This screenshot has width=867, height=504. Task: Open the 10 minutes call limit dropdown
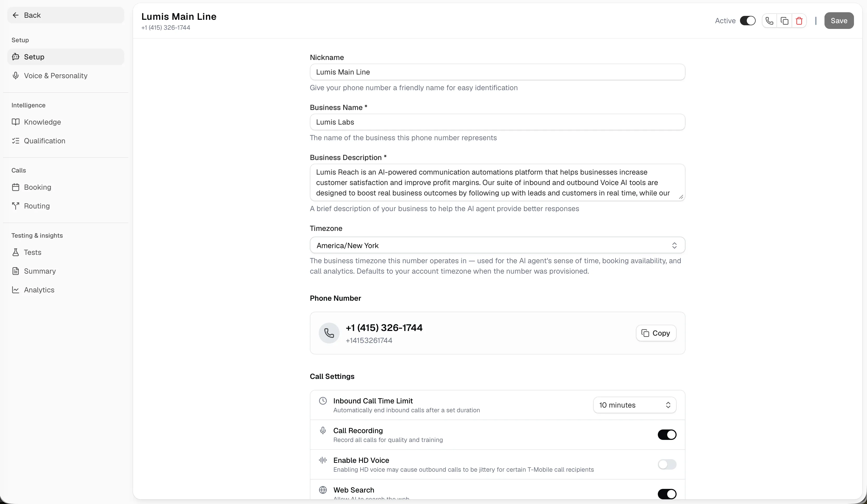click(634, 405)
